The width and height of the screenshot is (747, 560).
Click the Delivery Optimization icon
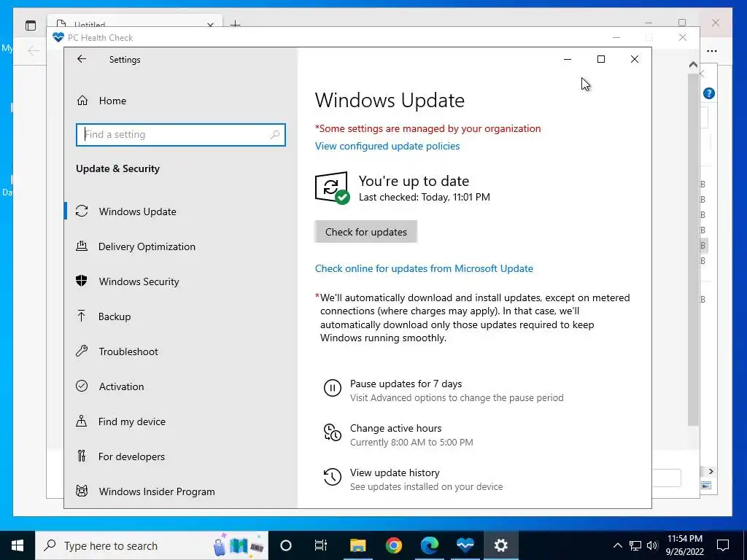(82, 246)
